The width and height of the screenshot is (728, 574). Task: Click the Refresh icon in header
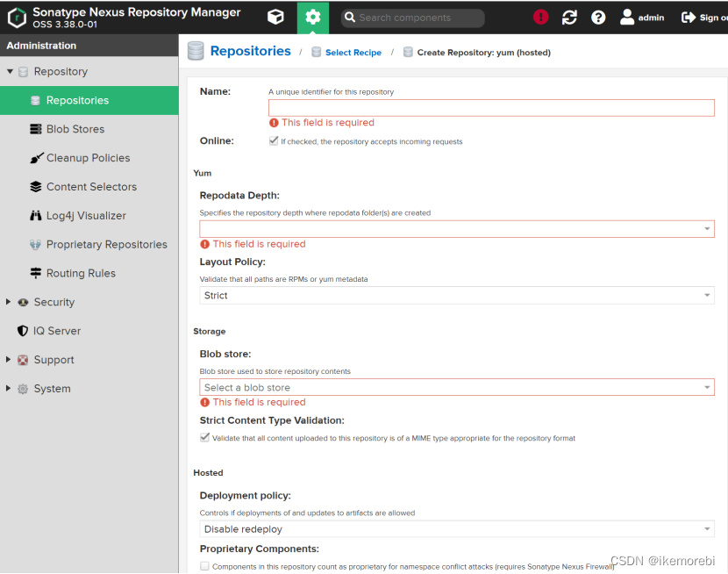[x=569, y=18]
